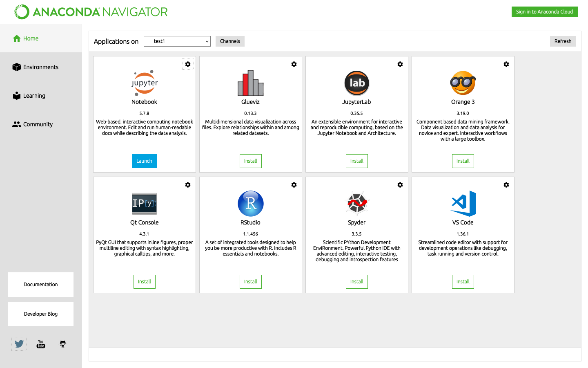Click the Community people icon

17,124
